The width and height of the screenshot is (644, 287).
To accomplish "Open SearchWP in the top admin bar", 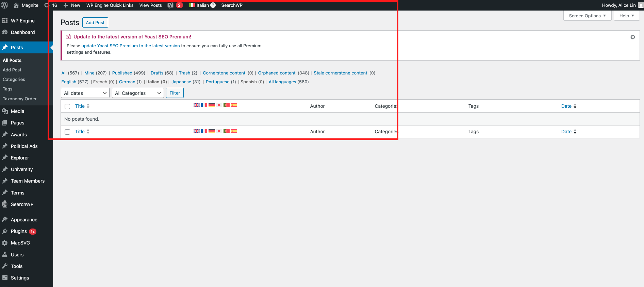I will tap(232, 5).
